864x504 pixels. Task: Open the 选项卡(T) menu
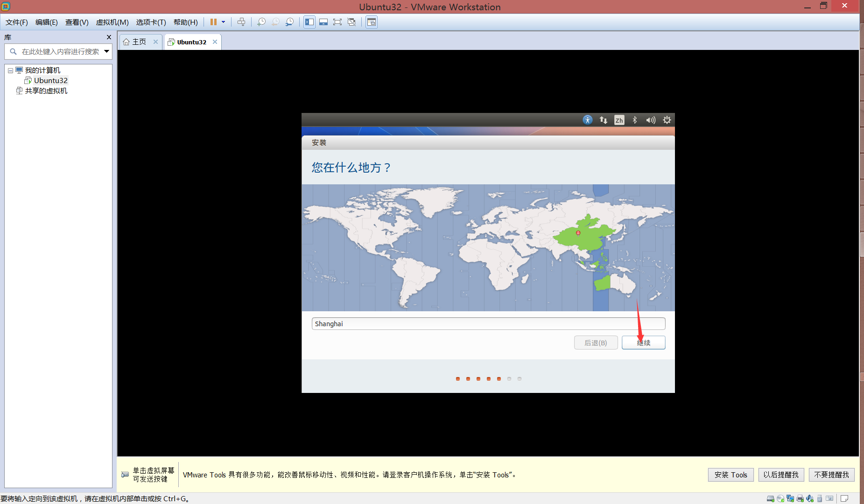[151, 22]
